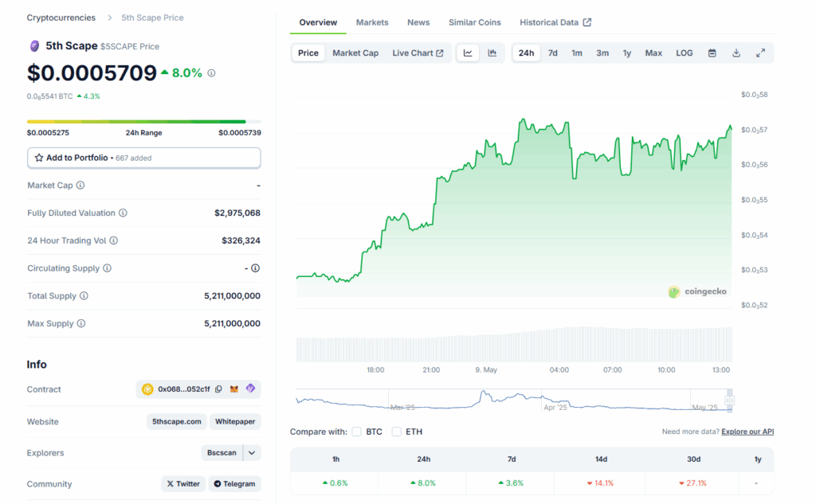This screenshot has width=816, height=504.
Task: Open the Live Chart view
Action: (x=418, y=53)
